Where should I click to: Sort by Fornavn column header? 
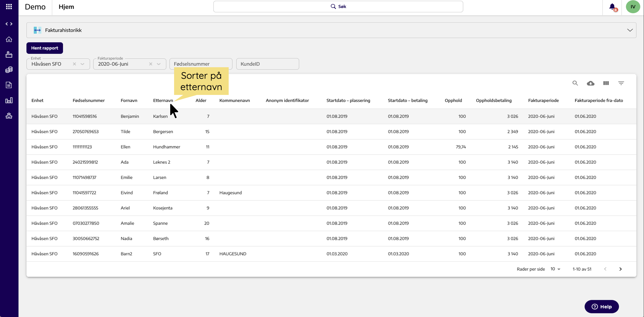coord(129,100)
